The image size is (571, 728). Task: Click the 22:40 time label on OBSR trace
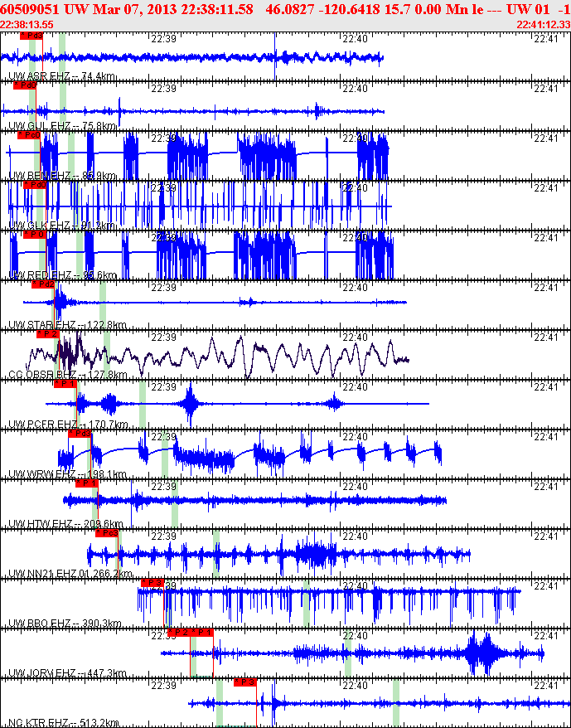(356, 337)
